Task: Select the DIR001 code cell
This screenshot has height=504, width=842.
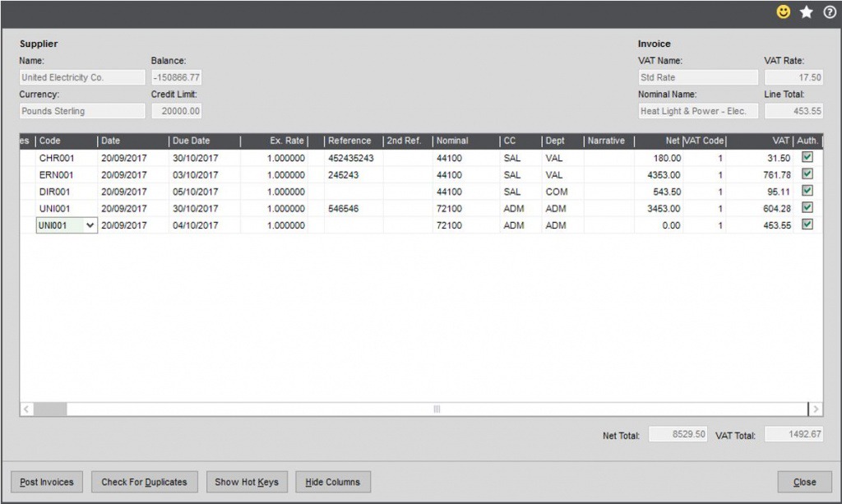Action: point(67,192)
